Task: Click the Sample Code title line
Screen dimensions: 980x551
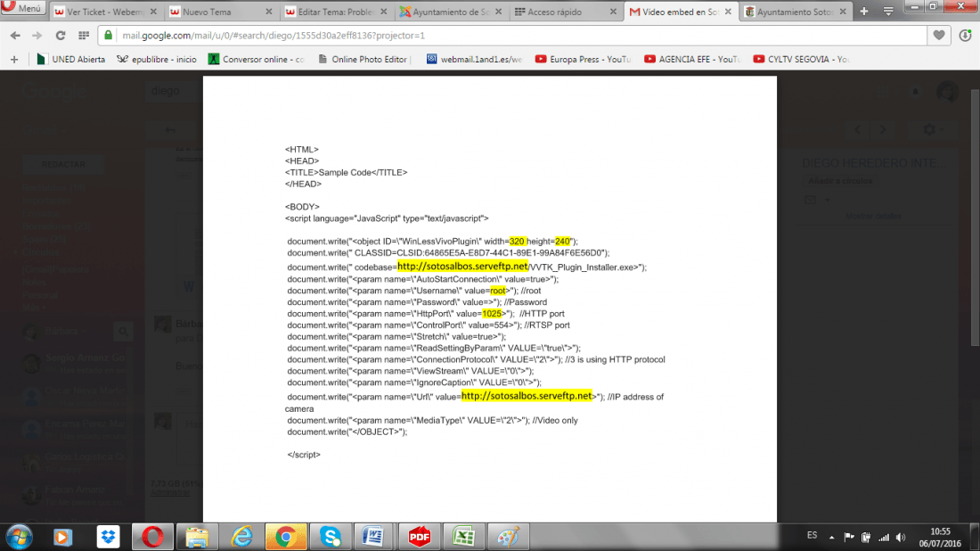Action: pyautogui.click(x=347, y=173)
